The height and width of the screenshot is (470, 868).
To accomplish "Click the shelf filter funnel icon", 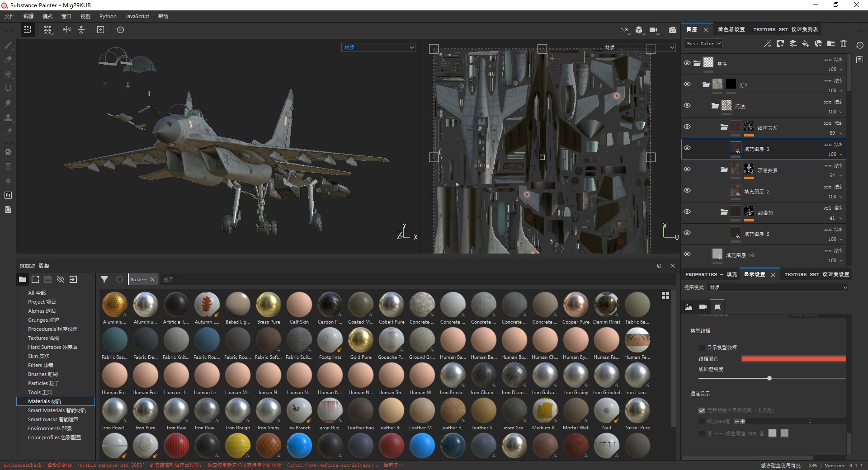I will click(x=104, y=279).
